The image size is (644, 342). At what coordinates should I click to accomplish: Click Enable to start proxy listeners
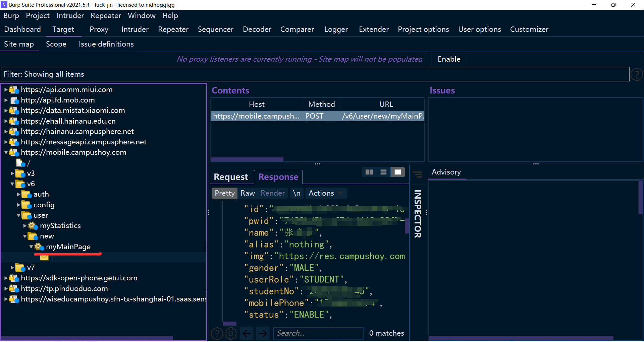449,59
